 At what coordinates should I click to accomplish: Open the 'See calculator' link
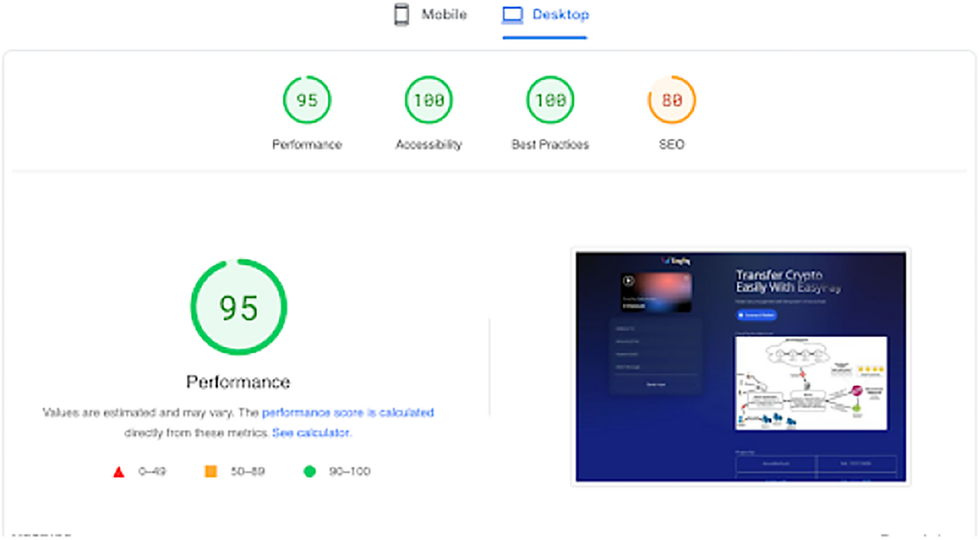pyautogui.click(x=311, y=432)
